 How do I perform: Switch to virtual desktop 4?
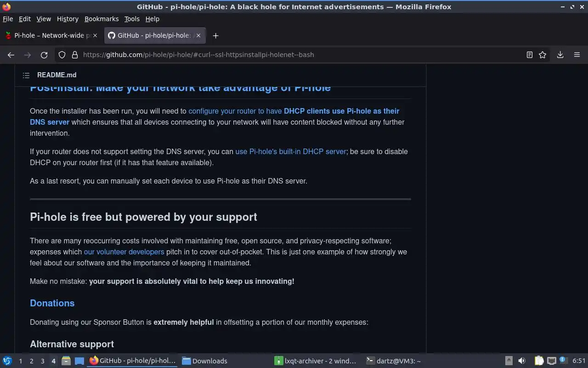(x=53, y=361)
